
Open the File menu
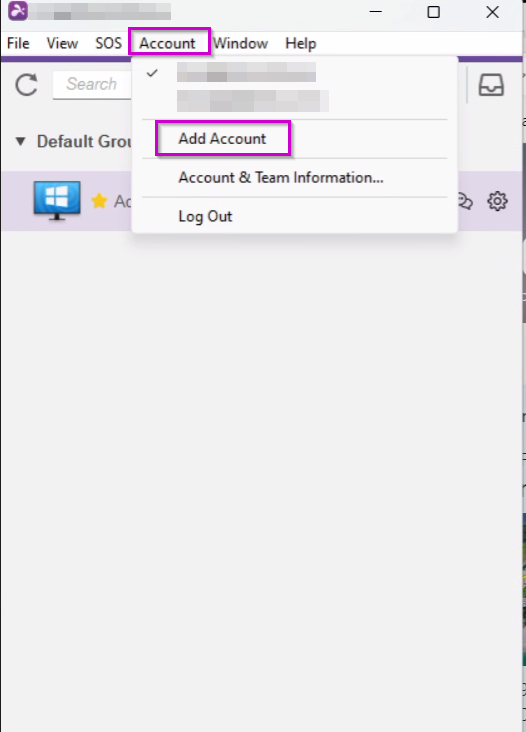click(x=18, y=43)
